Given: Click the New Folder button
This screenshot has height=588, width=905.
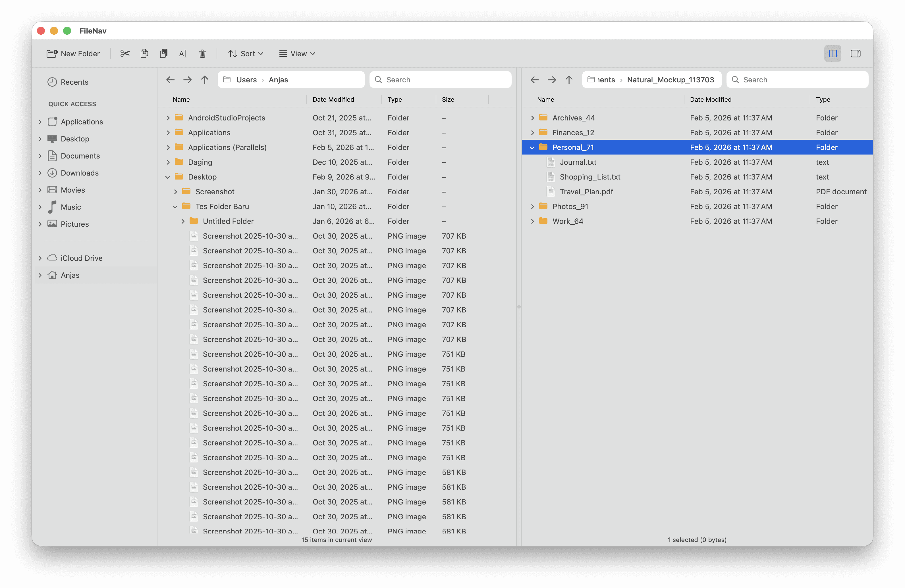Looking at the screenshot, I should (73, 54).
